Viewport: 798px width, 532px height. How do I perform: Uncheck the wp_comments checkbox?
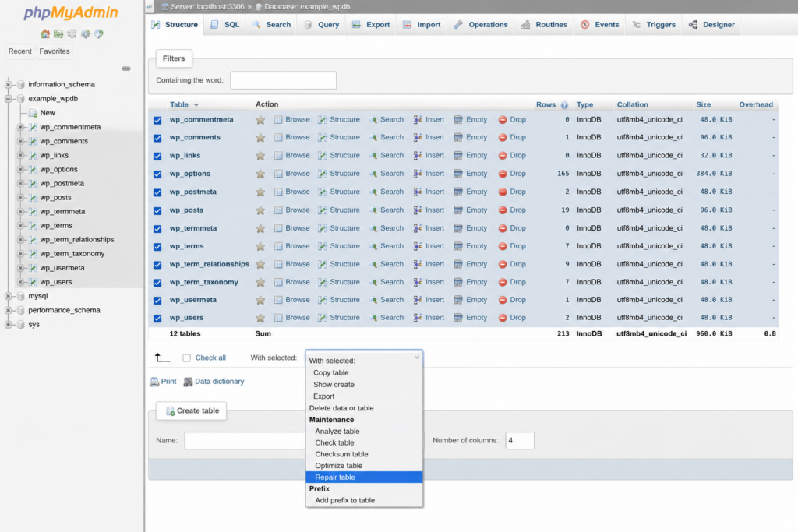(157, 139)
